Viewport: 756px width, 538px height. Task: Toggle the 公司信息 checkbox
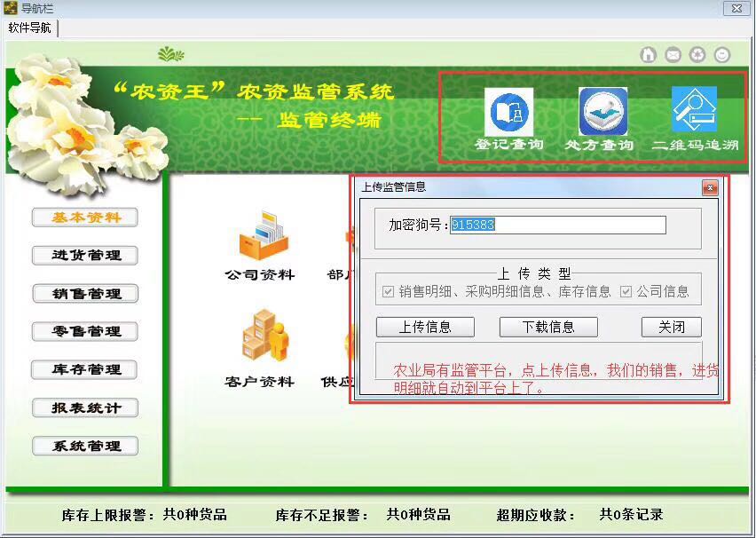[626, 292]
